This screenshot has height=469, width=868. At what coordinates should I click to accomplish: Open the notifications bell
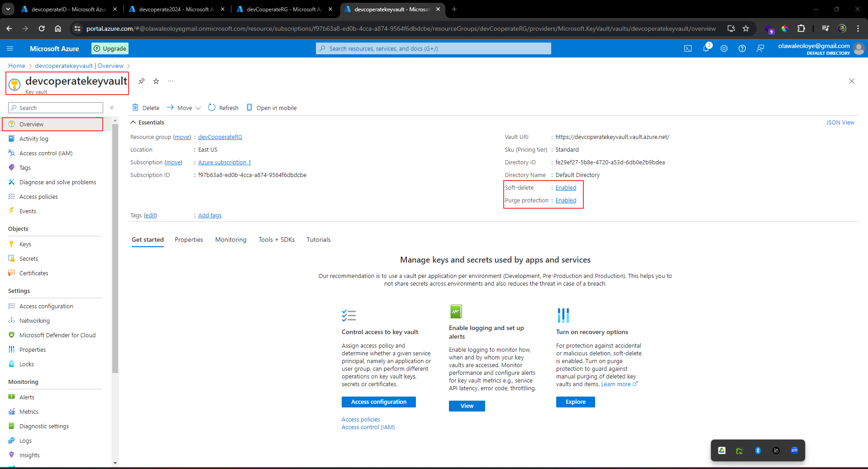tap(706, 48)
